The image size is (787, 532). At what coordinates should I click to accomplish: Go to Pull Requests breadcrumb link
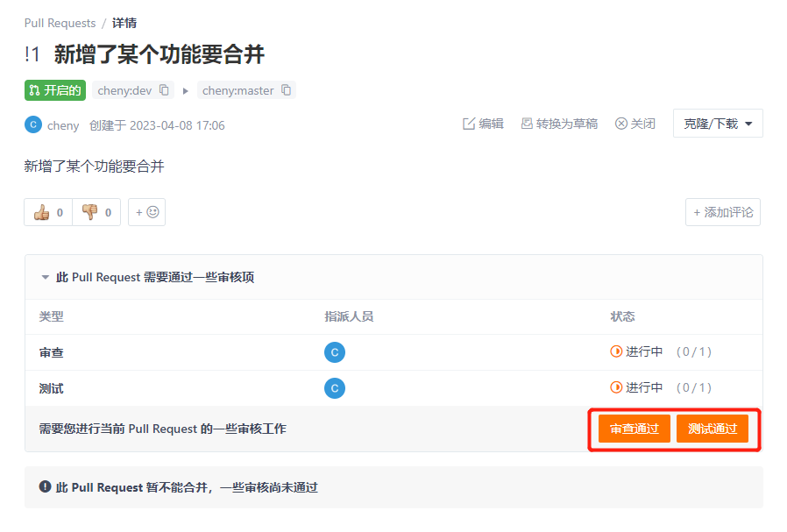(60, 23)
